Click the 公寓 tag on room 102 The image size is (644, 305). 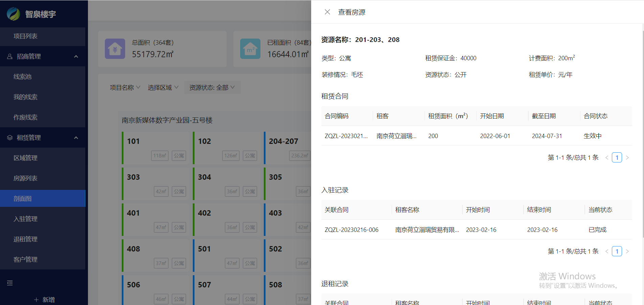250,156
